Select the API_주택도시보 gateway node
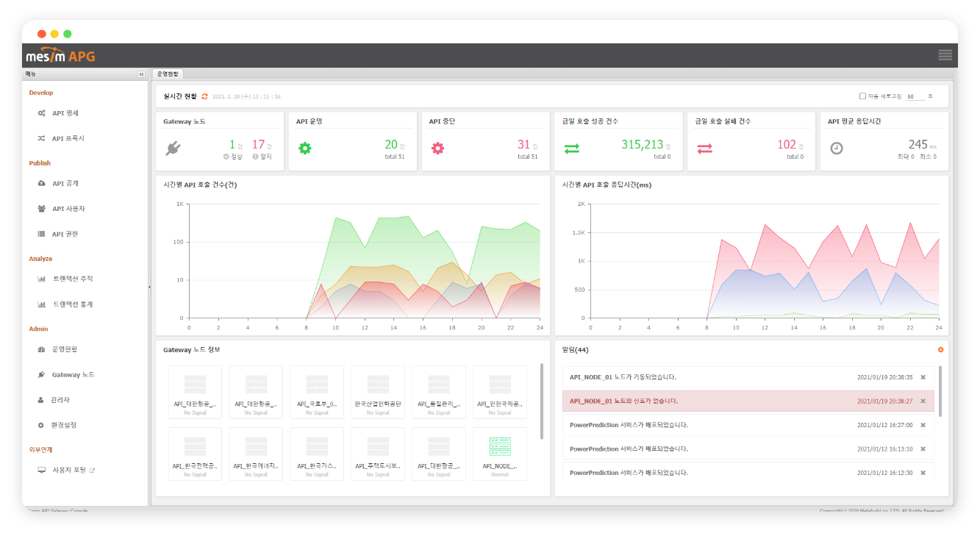 click(x=378, y=454)
